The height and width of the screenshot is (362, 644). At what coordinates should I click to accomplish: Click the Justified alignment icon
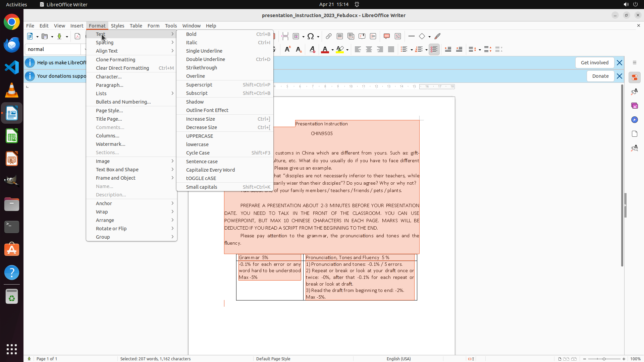click(x=391, y=50)
